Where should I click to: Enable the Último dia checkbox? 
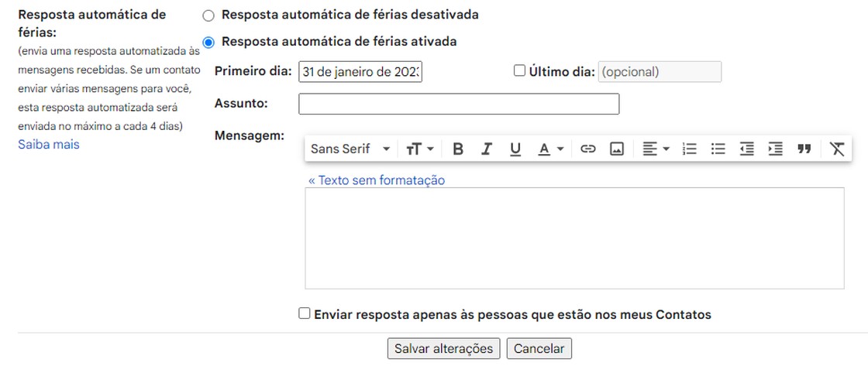tap(519, 70)
